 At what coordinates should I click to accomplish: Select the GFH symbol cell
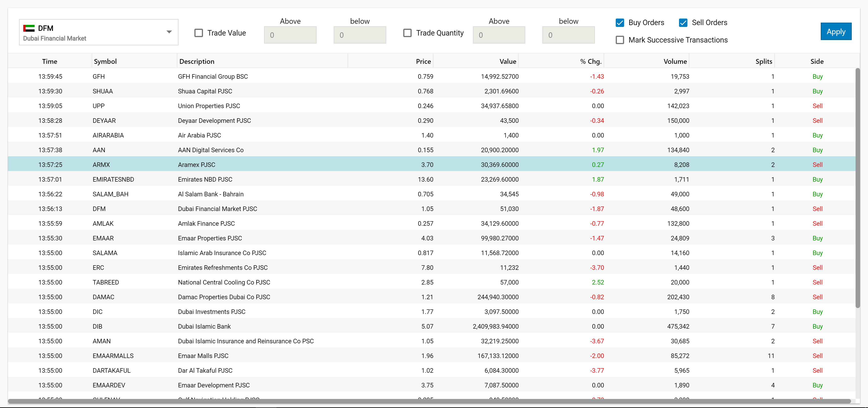coord(99,76)
